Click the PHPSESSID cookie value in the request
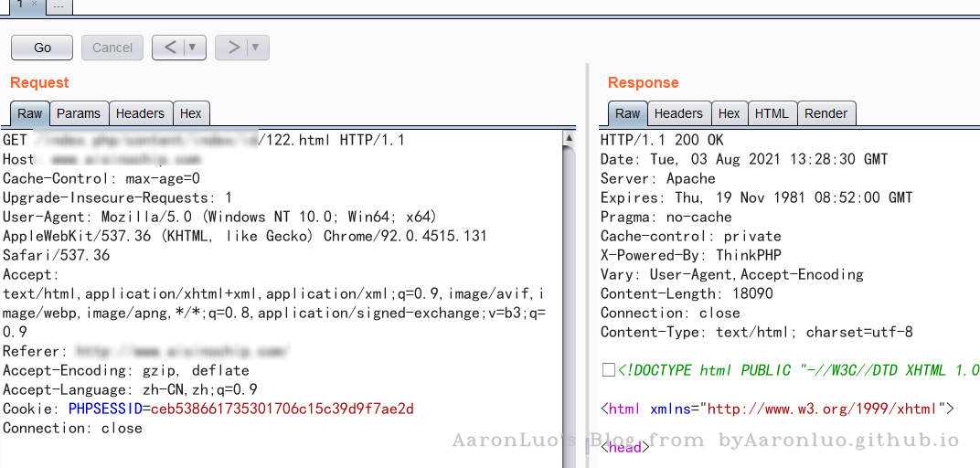The image size is (980, 468). pyautogui.click(x=282, y=409)
